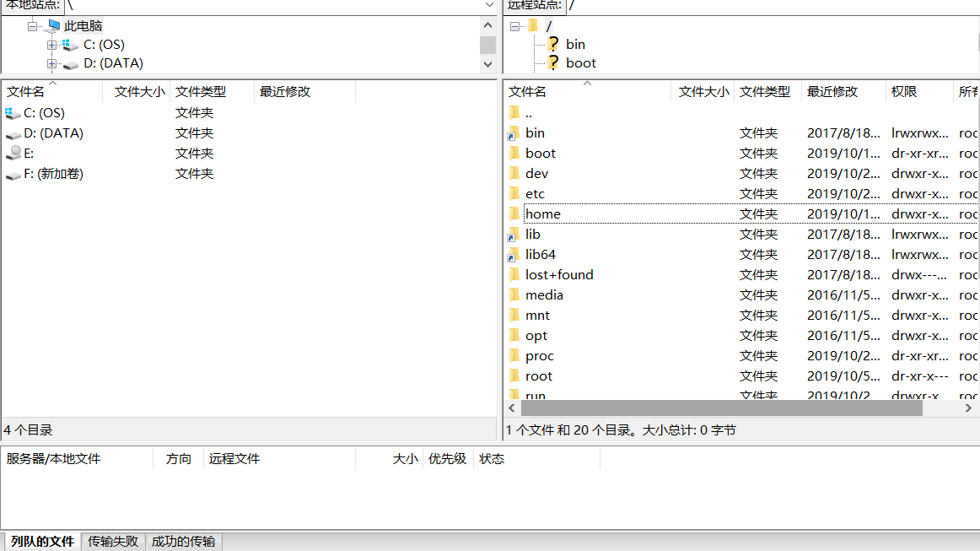This screenshot has height=551, width=980.
Task: Click the mnt folder icon
Action: pyautogui.click(x=514, y=316)
